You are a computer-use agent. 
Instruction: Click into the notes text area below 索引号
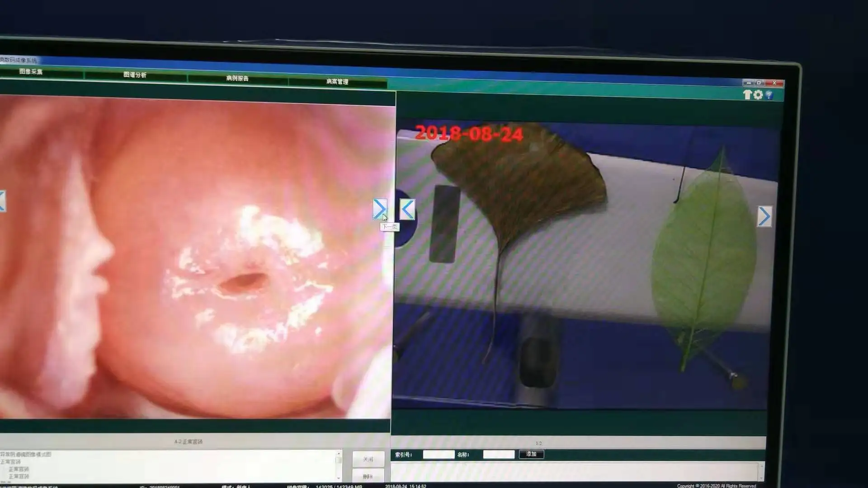point(574,472)
